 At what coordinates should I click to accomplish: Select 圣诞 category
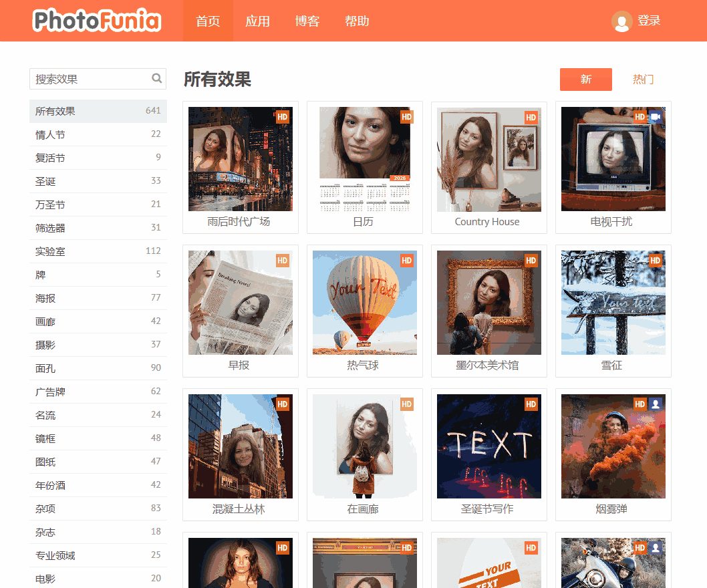98,181
